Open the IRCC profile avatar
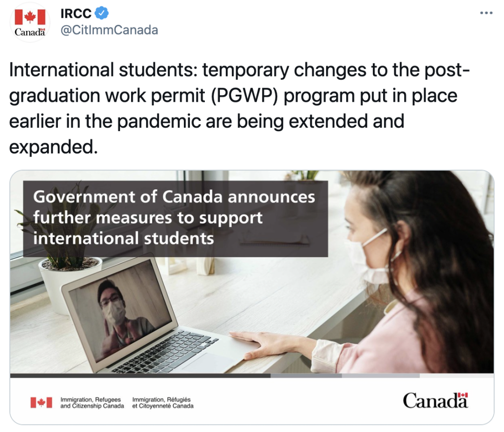504x432 pixels. pyautogui.click(x=30, y=22)
